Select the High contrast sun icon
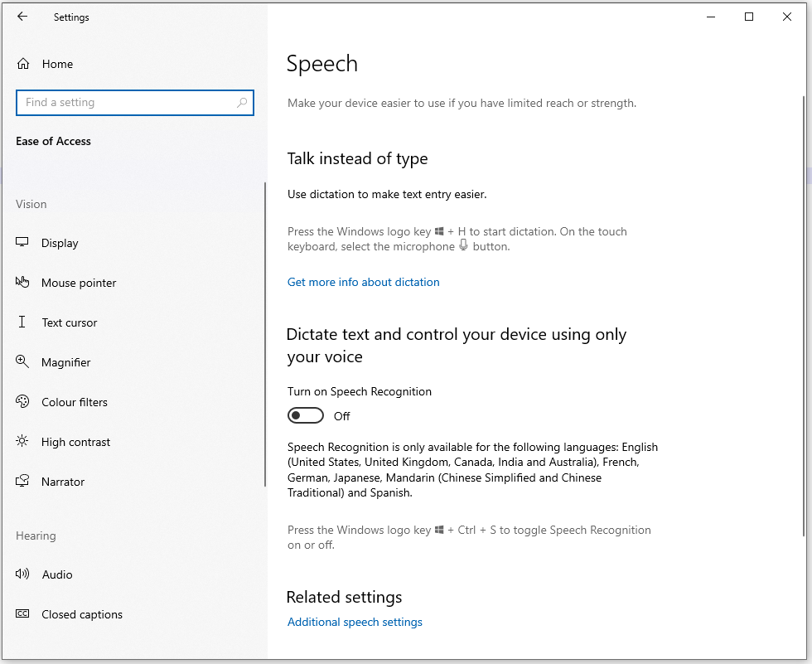Screen dimensions: 812x664 click(22, 441)
